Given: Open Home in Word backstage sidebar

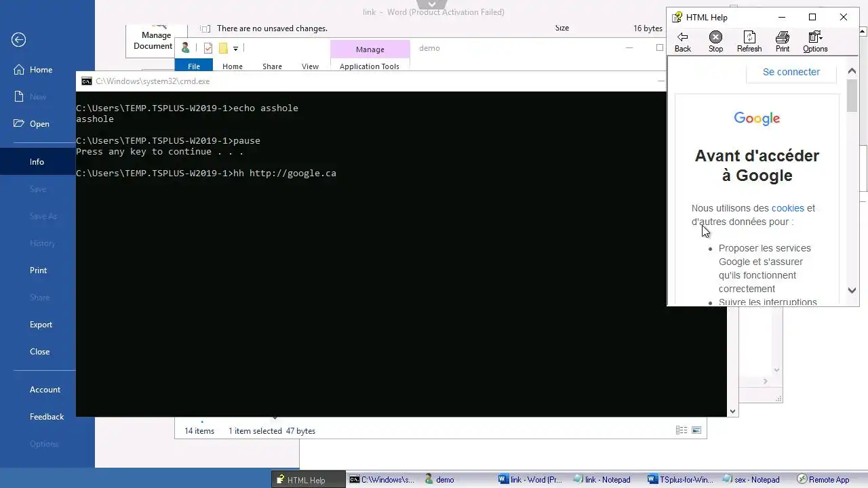Looking at the screenshot, I should pos(41,70).
